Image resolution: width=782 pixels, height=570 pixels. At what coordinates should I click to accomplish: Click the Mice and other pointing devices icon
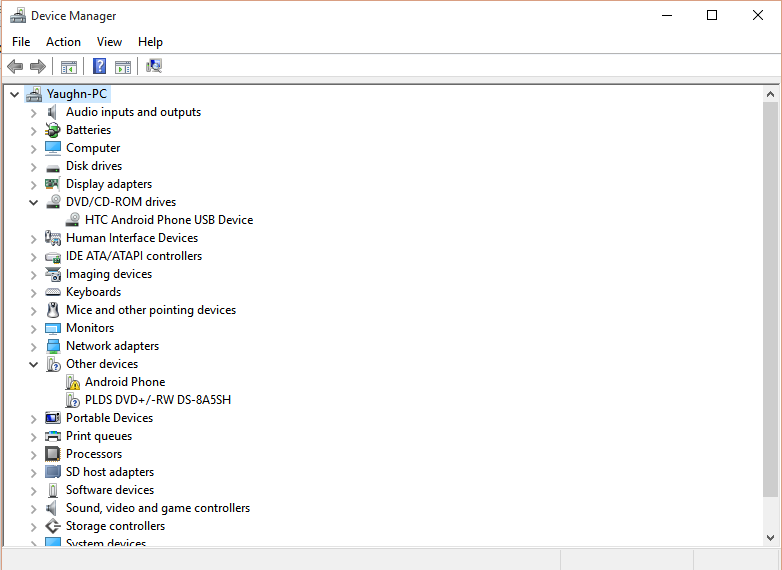point(52,310)
